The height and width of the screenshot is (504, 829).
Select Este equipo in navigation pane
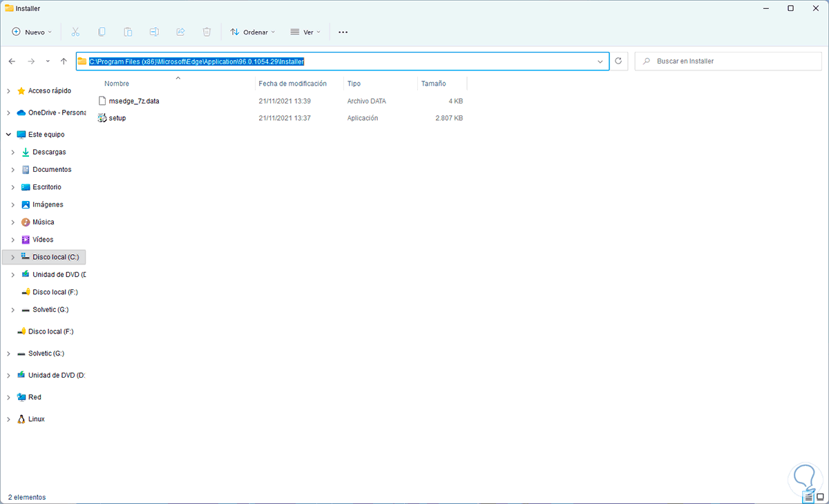(x=46, y=135)
